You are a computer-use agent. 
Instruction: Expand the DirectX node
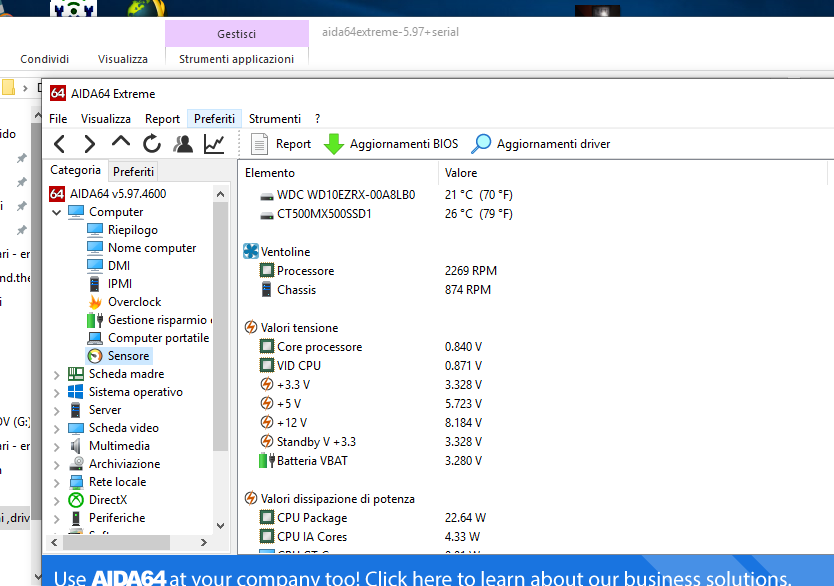(56, 500)
